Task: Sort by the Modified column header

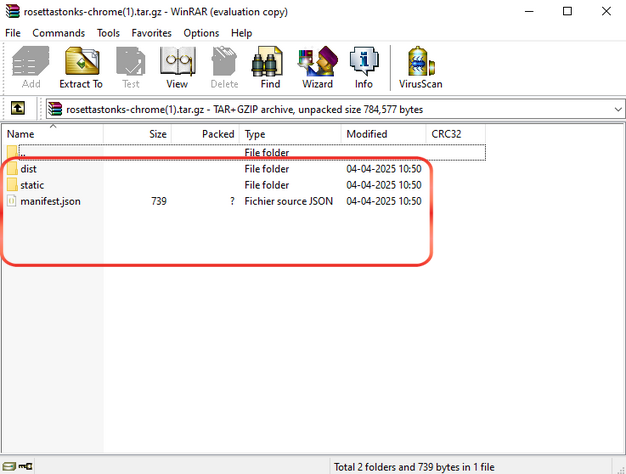Action: pos(384,134)
